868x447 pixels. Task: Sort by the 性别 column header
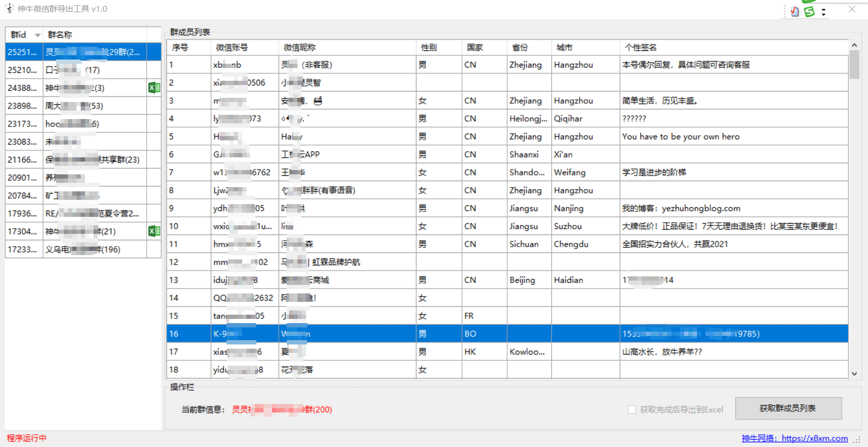point(439,47)
